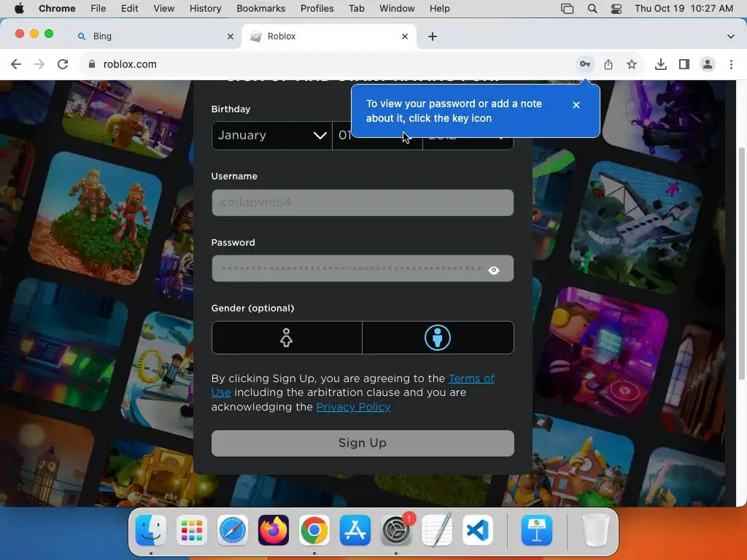
Task: Click the menu bar date and time
Action: tap(684, 9)
